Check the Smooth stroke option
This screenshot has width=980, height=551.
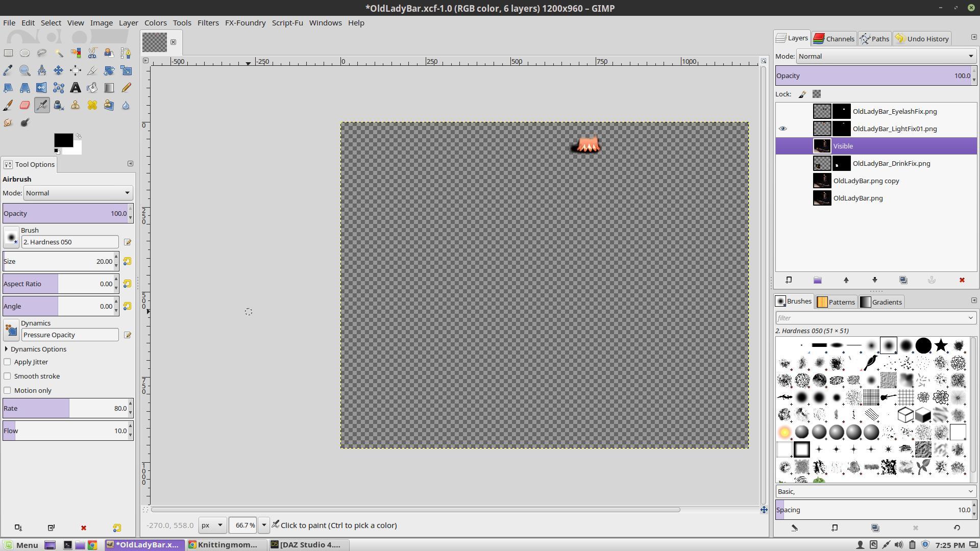[8, 376]
